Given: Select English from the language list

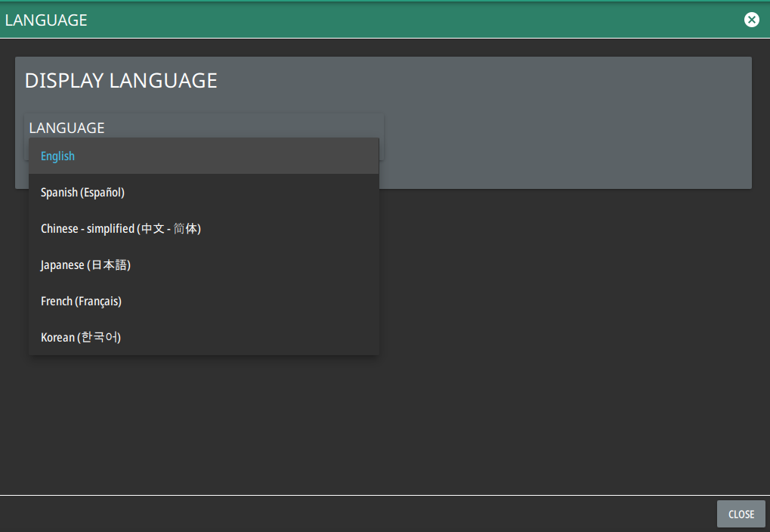Looking at the screenshot, I should coord(58,156).
